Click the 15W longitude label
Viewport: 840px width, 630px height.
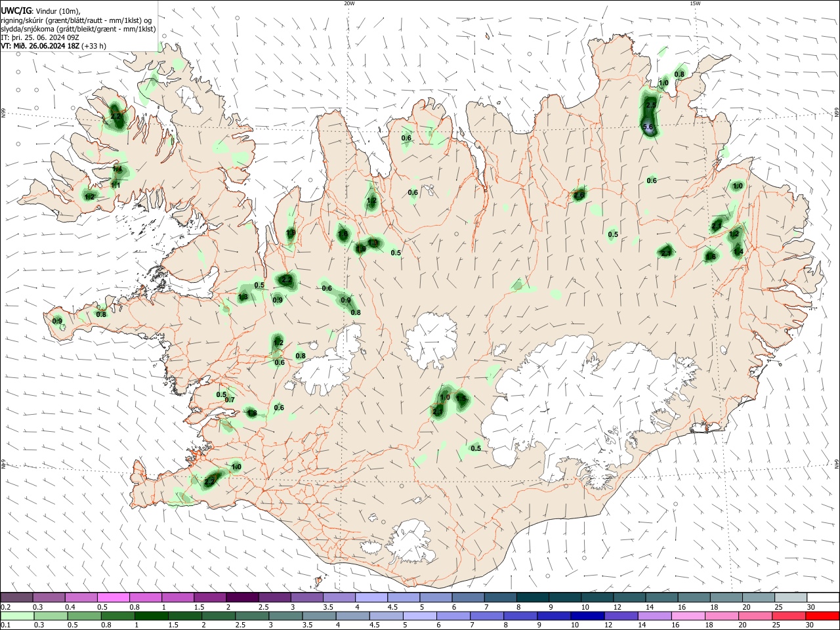point(695,3)
